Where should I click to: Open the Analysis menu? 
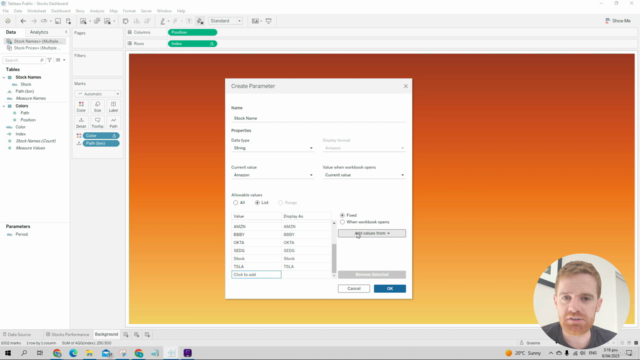point(97,11)
